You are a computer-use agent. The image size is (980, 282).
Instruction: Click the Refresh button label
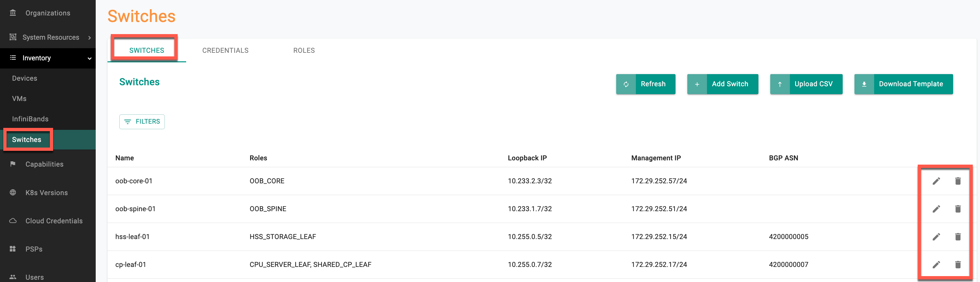pyautogui.click(x=653, y=84)
